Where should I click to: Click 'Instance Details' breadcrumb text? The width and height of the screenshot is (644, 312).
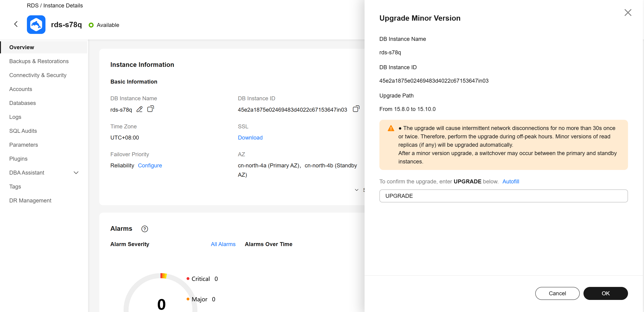tap(63, 6)
